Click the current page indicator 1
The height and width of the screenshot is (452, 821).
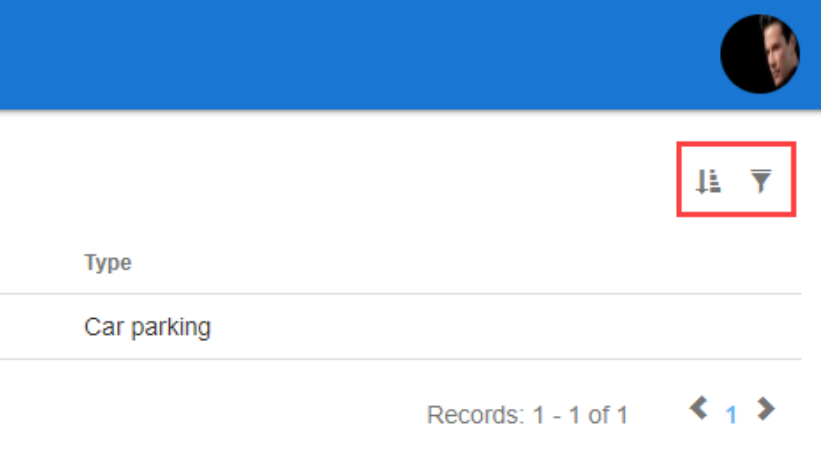(731, 414)
